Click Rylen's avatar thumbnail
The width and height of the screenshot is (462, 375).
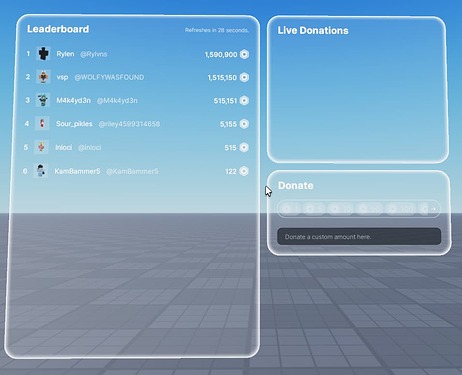tap(43, 54)
